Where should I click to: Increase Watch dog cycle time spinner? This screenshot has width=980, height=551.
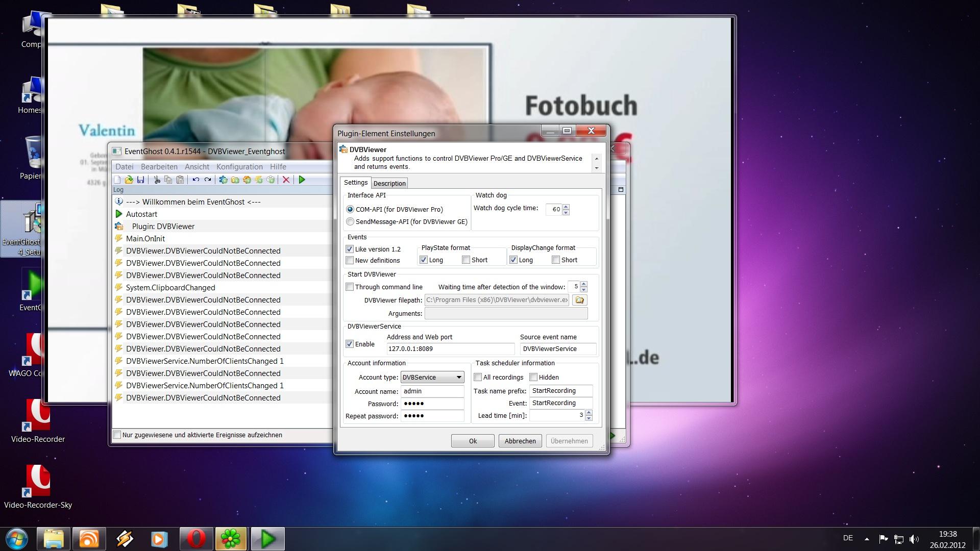[566, 207]
